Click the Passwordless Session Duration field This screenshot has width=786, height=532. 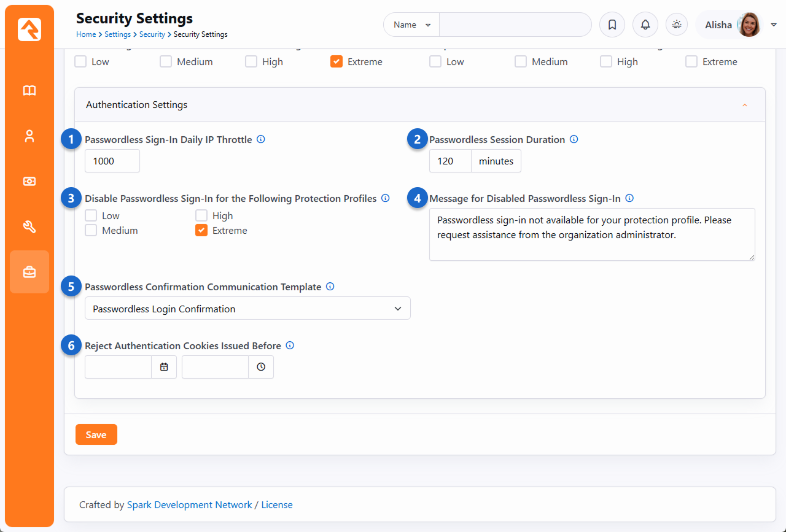coord(450,161)
